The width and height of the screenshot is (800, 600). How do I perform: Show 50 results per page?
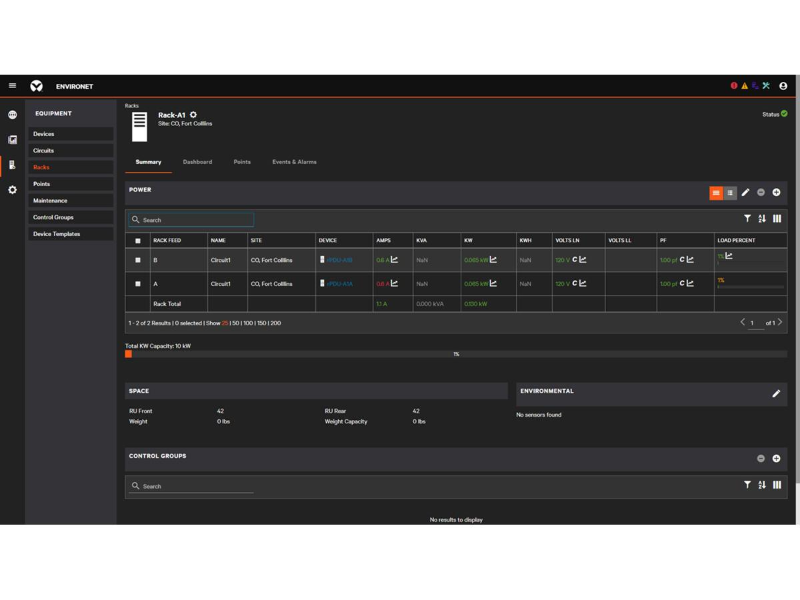pos(236,323)
